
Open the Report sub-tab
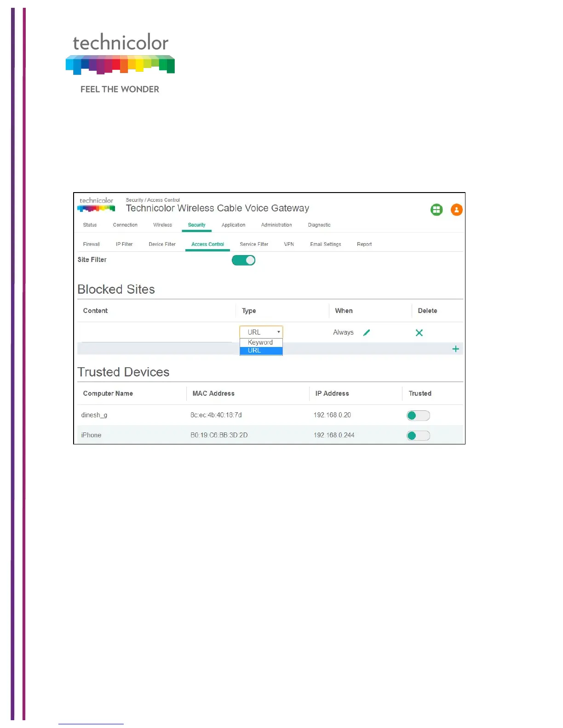click(x=364, y=244)
